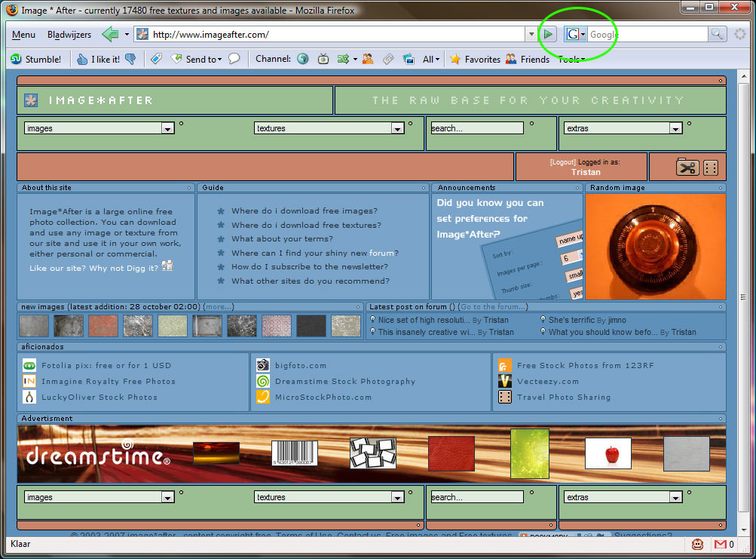756x559 pixels.
Task: Select the people channel icon
Action: 367,59
